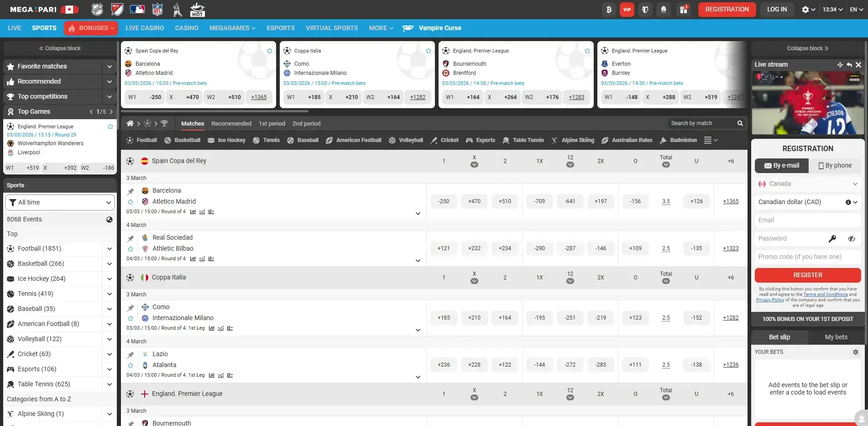Screen dimensions: 868x426
Task: Open statistics chart icon for Real Sociedad match
Action: pos(193,259)
